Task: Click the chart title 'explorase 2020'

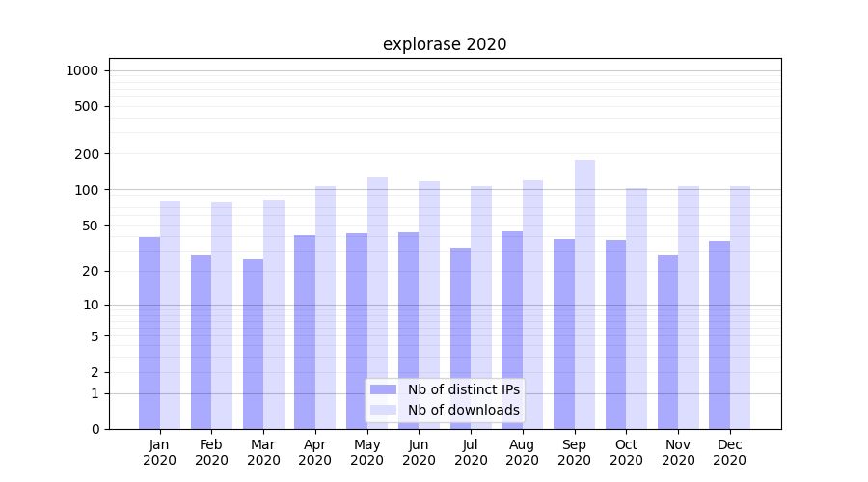Action: pos(445,44)
